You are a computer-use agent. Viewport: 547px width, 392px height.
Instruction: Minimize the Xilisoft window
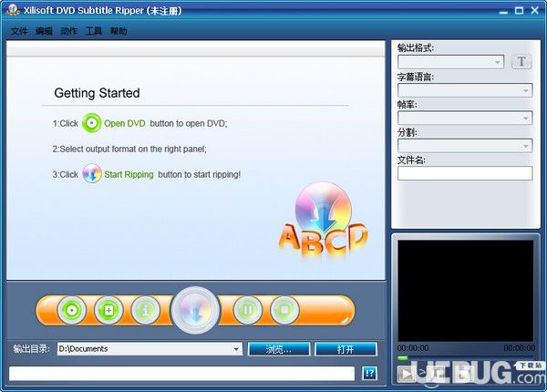tap(503, 11)
